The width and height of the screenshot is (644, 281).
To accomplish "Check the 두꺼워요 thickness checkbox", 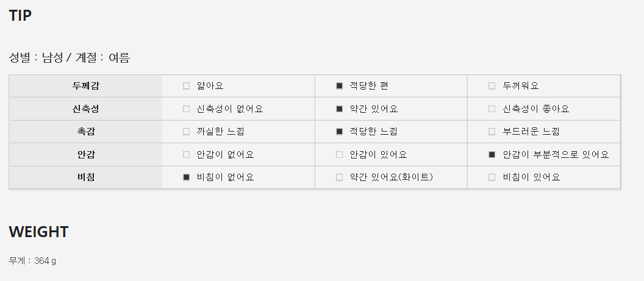I will click(x=492, y=86).
